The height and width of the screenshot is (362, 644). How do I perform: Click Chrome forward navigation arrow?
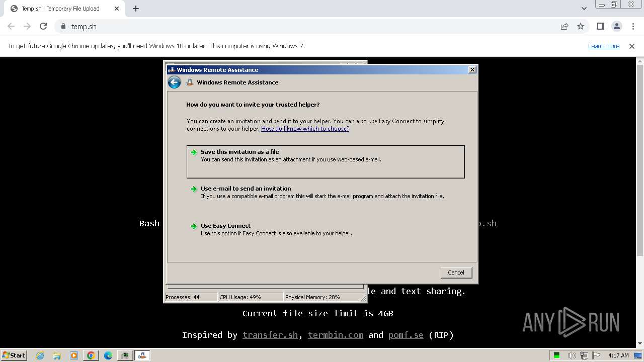point(27,27)
